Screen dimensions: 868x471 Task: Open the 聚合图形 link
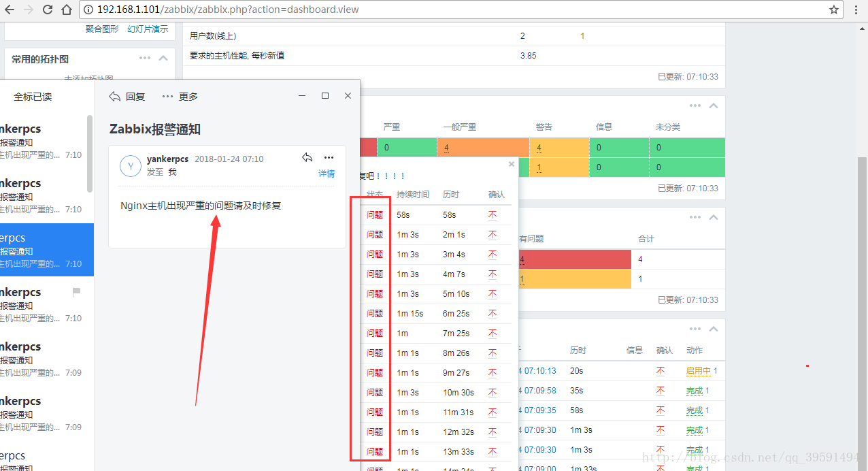click(102, 29)
